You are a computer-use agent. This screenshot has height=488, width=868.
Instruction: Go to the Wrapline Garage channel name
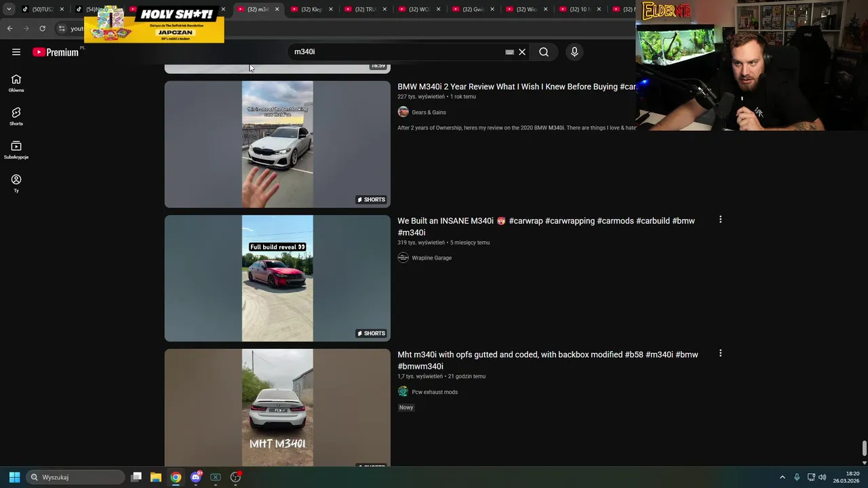[x=431, y=258]
